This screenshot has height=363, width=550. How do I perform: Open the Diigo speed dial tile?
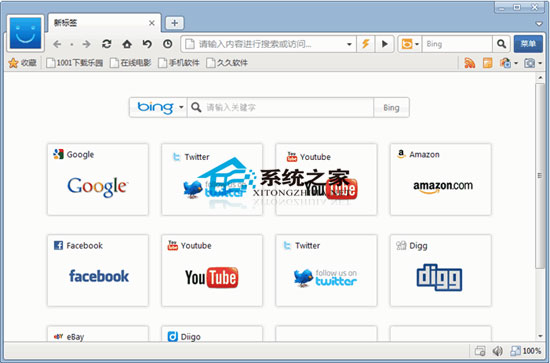[x=212, y=334]
